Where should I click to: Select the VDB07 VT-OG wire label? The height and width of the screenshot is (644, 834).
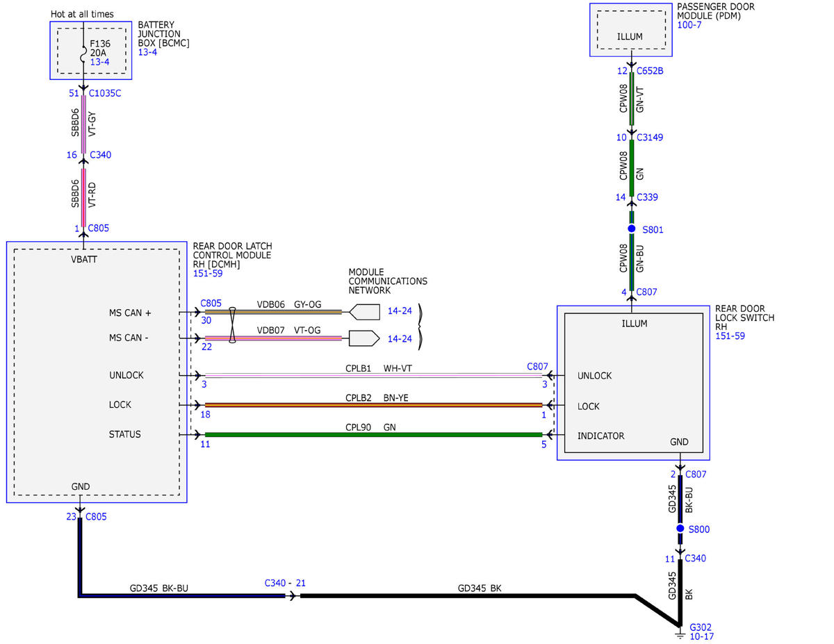(x=289, y=330)
